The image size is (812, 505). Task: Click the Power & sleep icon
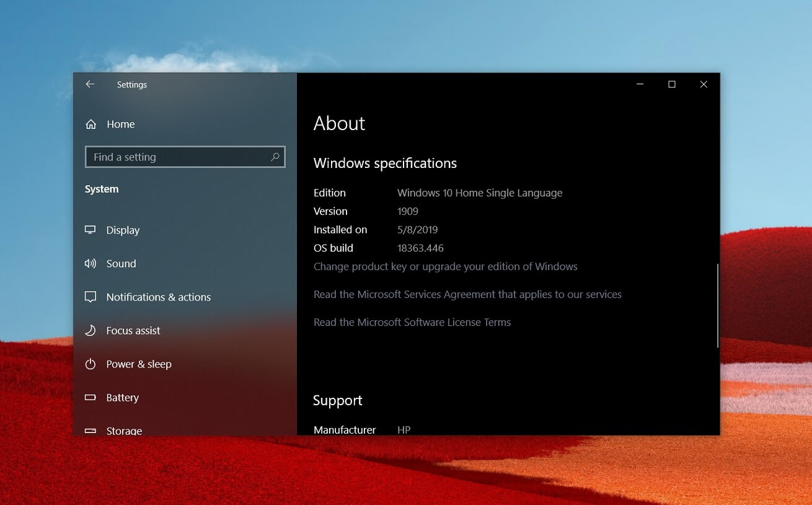click(x=90, y=364)
